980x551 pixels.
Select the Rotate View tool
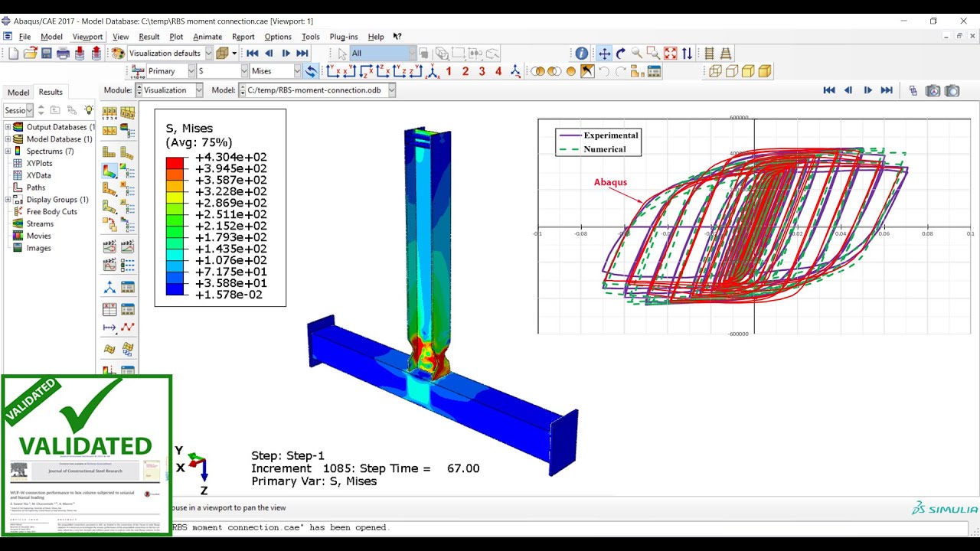click(621, 53)
